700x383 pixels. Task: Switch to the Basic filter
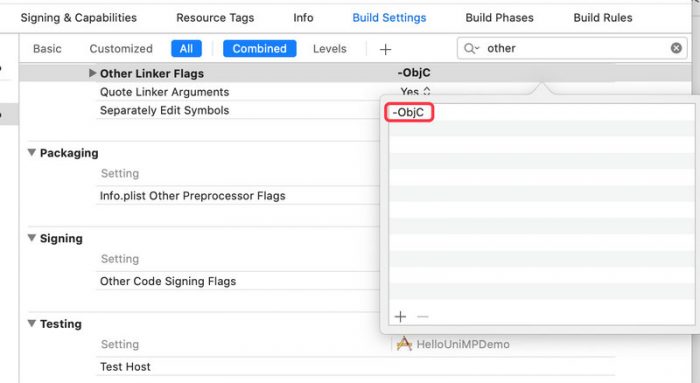tap(47, 49)
